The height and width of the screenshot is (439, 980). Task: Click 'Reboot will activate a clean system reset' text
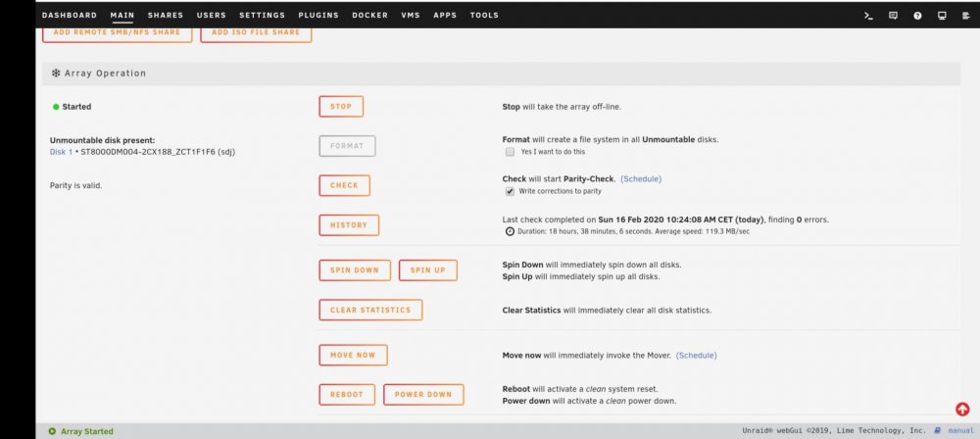[x=580, y=389]
